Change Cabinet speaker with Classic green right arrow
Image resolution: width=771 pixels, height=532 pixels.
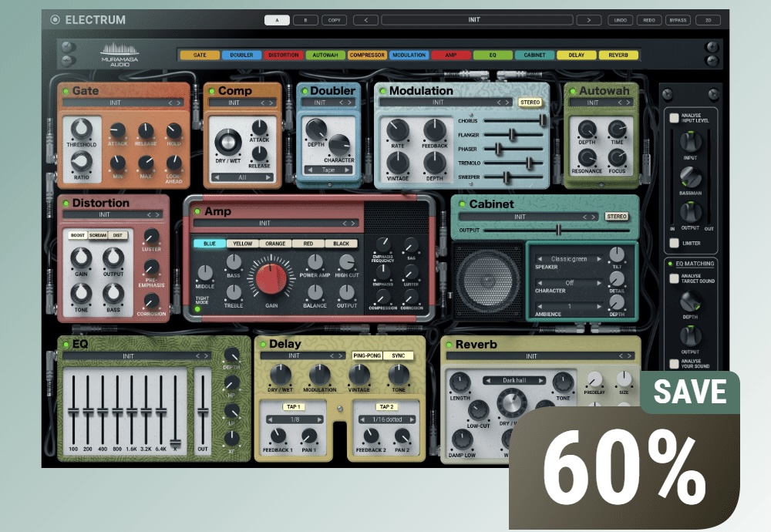click(x=599, y=258)
